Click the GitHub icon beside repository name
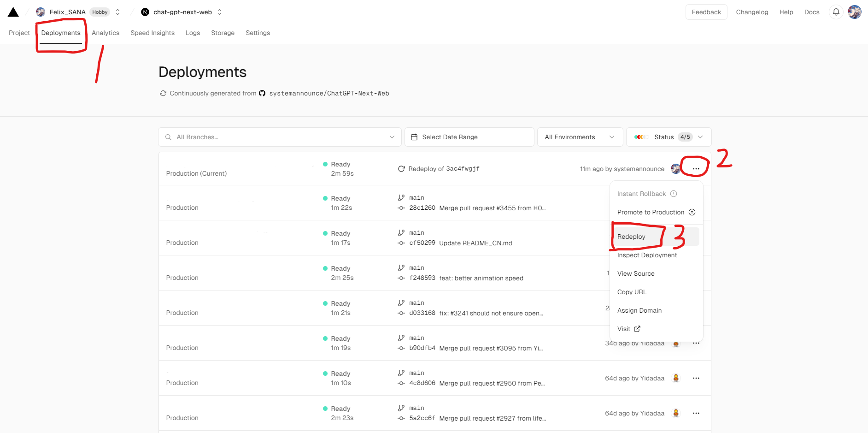The height and width of the screenshot is (433, 868). [x=262, y=93]
